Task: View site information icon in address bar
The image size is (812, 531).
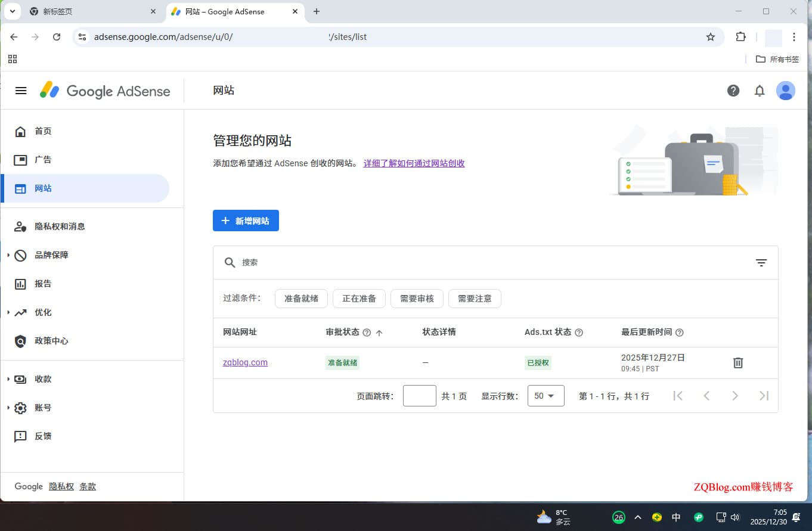Action: click(x=82, y=37)
